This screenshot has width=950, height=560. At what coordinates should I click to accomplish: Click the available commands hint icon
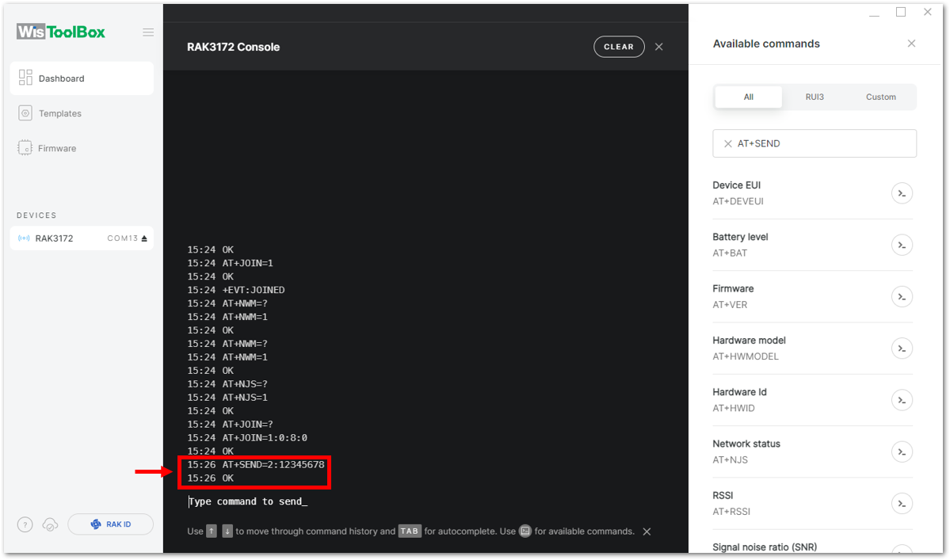[x=525, y=531]
